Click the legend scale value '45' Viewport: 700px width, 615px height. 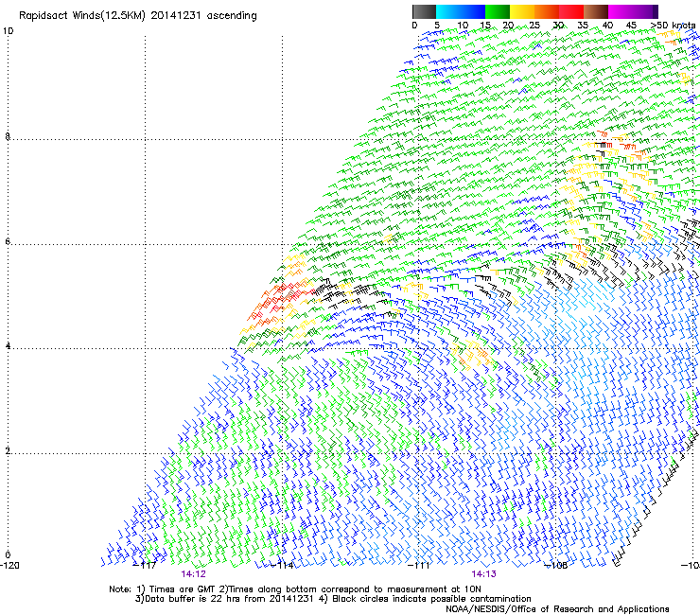click(631, 26)
